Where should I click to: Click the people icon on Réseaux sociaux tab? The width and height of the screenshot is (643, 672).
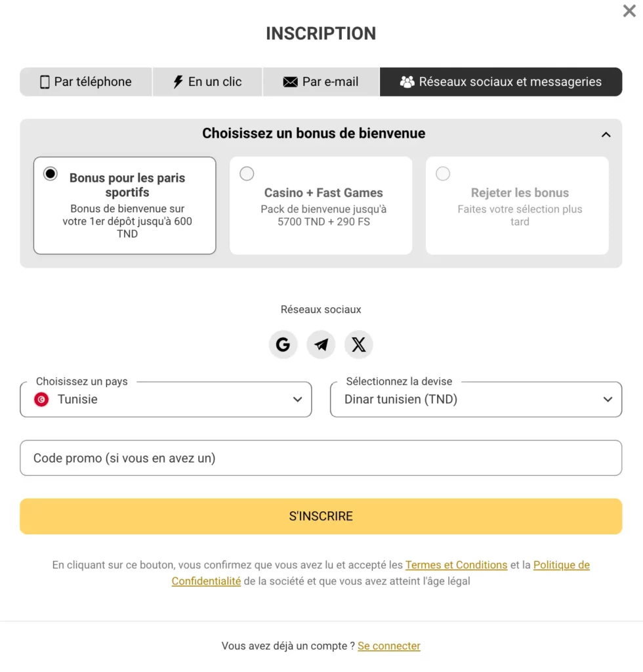[407, 81]
